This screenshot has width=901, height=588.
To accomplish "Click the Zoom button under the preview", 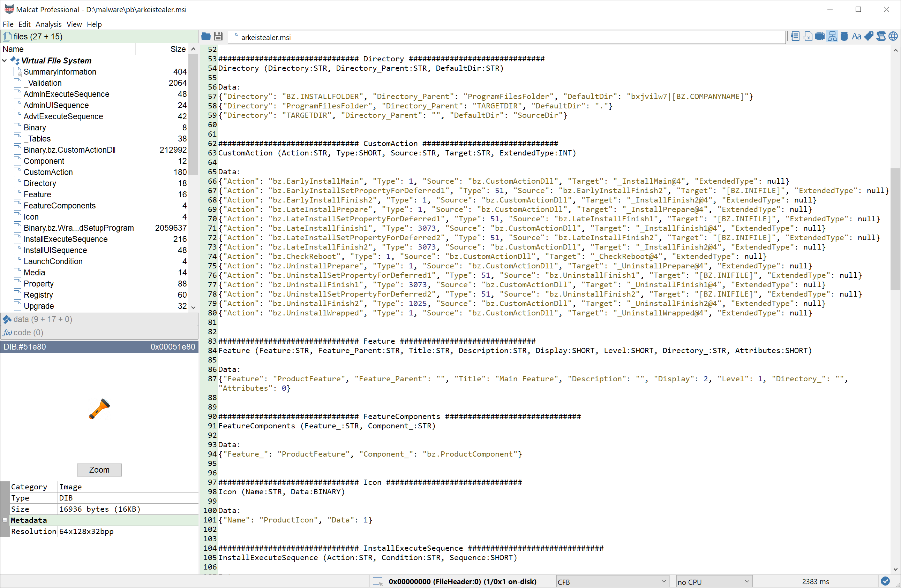I will coord(99,469).
